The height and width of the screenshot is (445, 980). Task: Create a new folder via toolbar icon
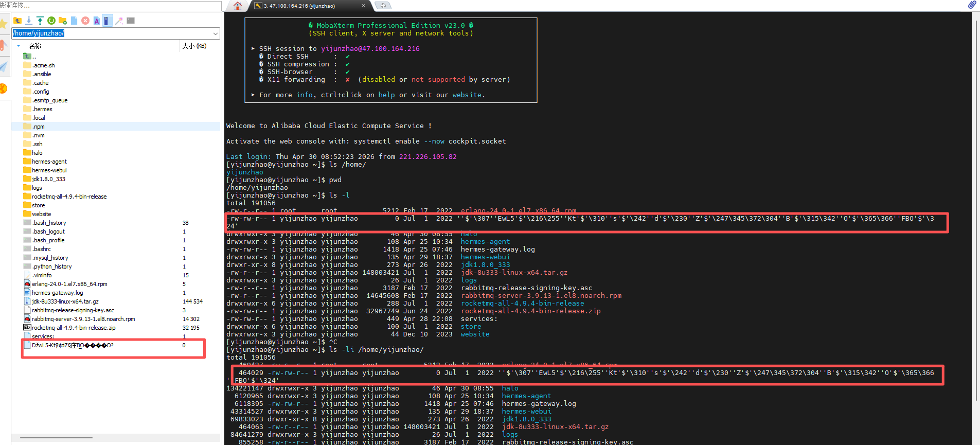coord(63,21)
